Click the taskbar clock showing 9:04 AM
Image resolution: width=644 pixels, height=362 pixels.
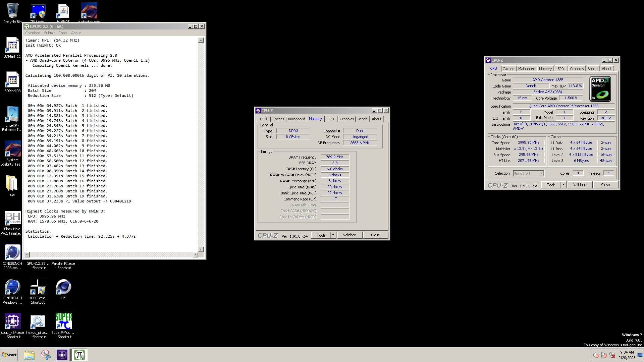[627, 352]
